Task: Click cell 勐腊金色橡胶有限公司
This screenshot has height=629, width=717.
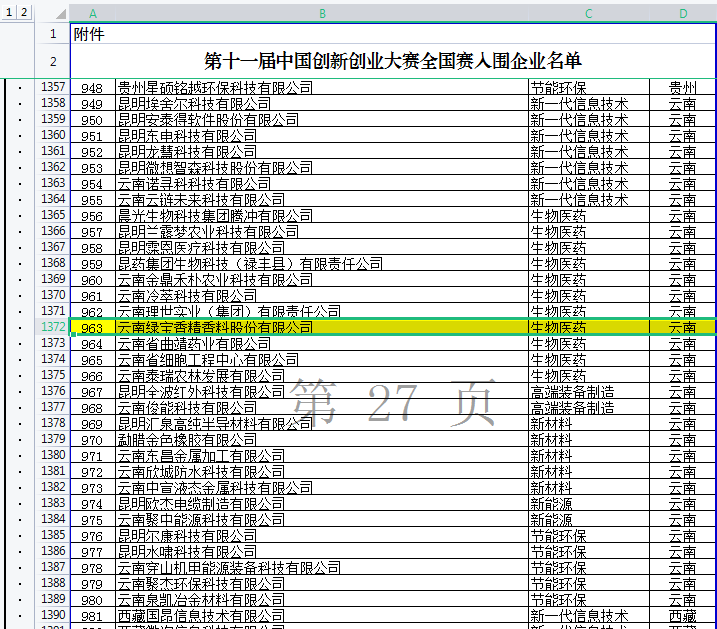Action: pos(322,439)
